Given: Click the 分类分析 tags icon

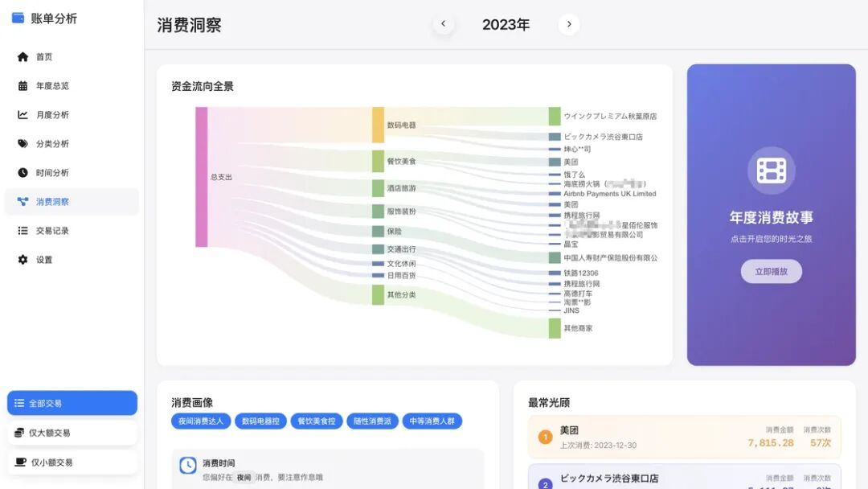Looking at the screenshot, I should 23,144.
